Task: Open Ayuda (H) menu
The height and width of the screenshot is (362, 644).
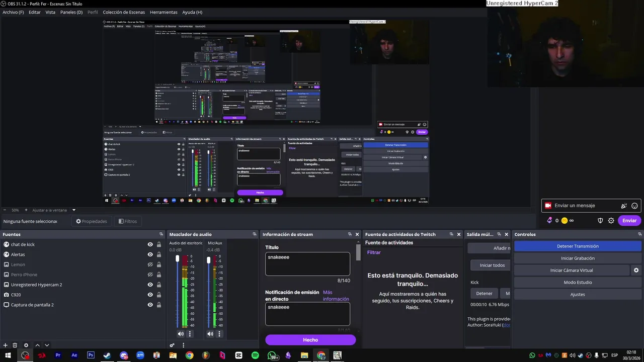Action: (x=192, y=12)
